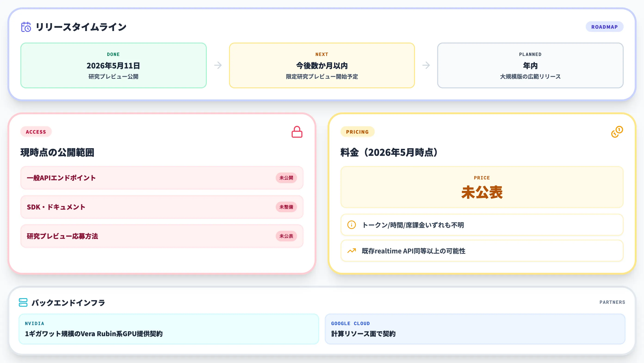The height and width of the screenshot is (363, 644).
Task: Click the 未整備 status badge
Action: 286,207
